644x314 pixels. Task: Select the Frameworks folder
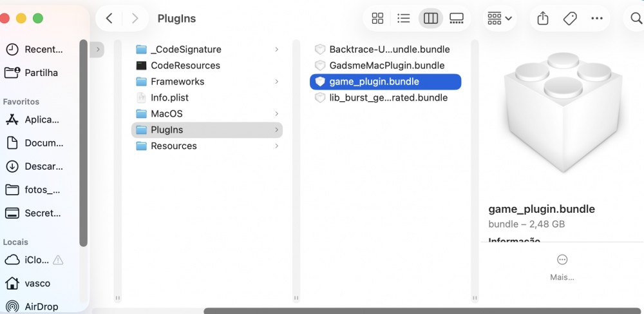207,81
